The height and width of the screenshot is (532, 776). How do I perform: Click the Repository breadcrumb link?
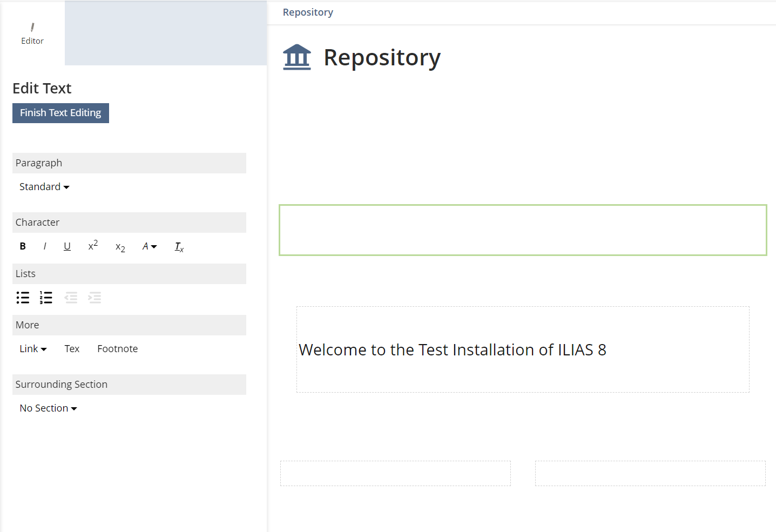tap(308, 12)
